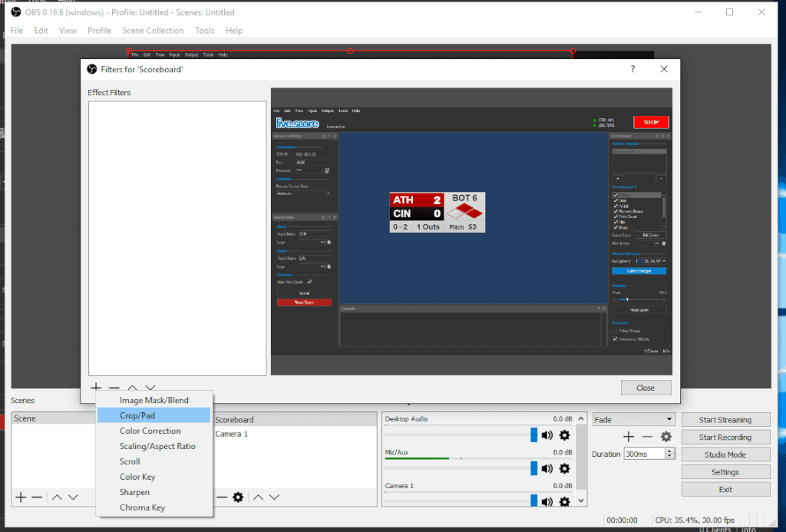
Task: Add a scene transition with plus icon
Action: click(629, 437)
